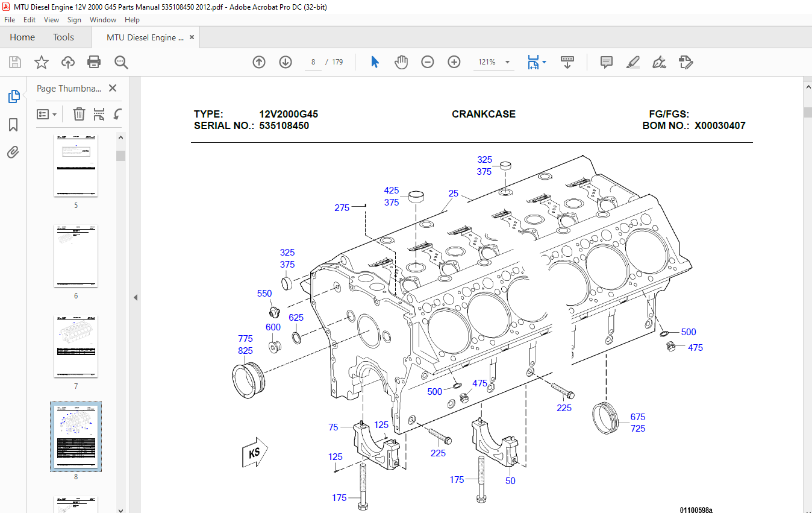Zoom in with plus icon
Screen dimensions: 812x513
454,61
